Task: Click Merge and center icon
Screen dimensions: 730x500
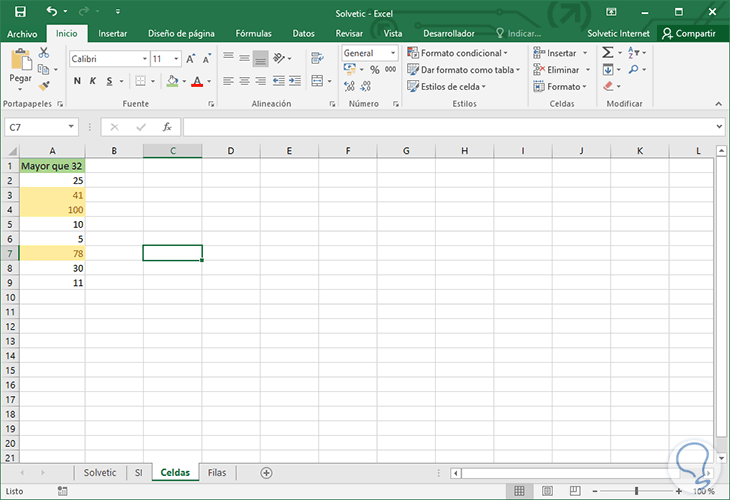Action: [317, 81]
